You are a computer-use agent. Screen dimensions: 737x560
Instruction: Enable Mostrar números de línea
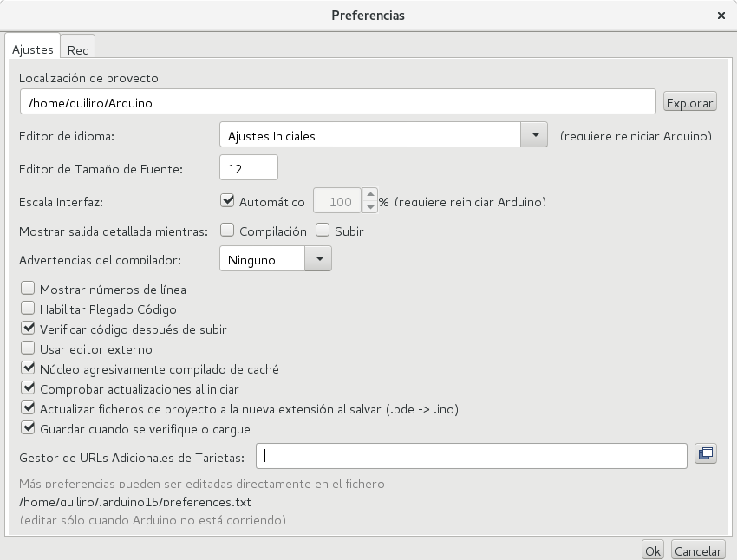click(27, 290)
